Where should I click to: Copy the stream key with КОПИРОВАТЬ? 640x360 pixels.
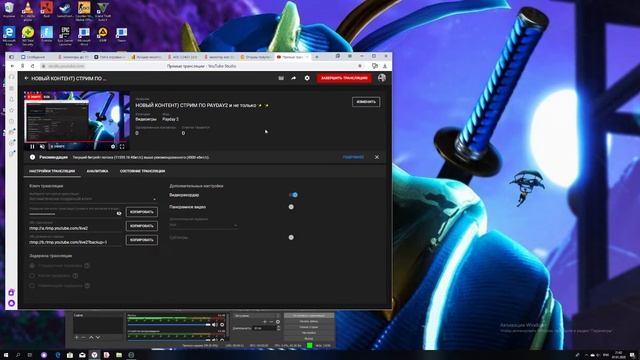coord(142,212)
